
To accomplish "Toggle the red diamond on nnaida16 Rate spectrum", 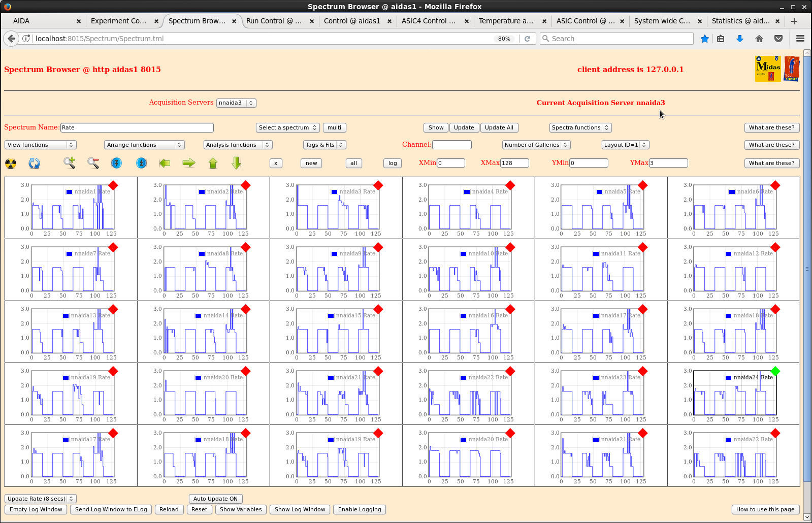I will click(x=510, y=309).
